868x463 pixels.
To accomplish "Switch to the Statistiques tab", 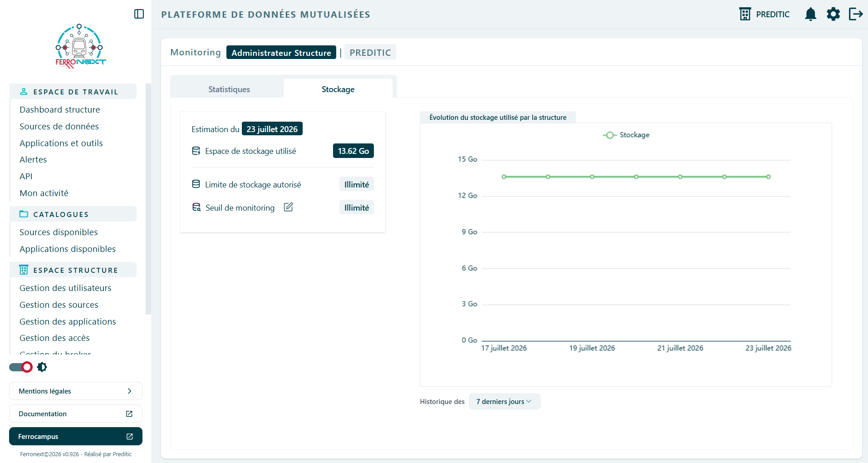I will pyautogui.click(x=229, y=89).
